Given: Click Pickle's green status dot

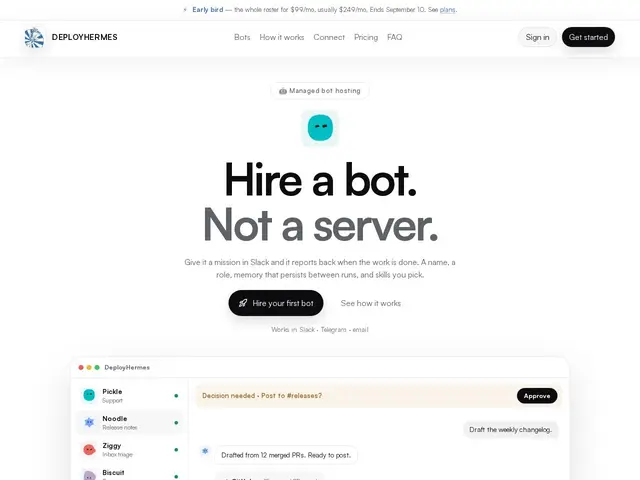Looking at the screenshot, I should pyautogui.click(x=176, y=396).
